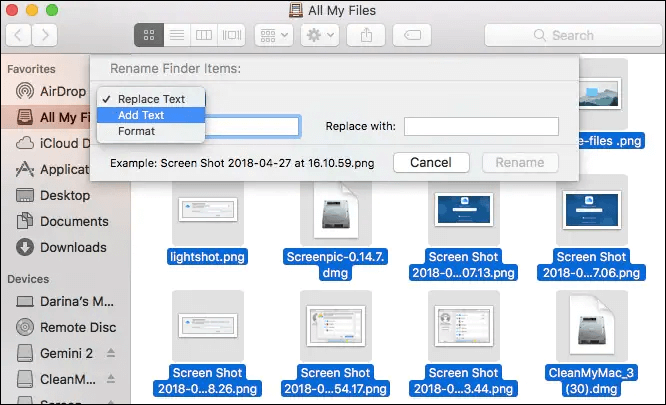
Task: Open the Action gear dropdown menu
Action: [x=320, y=35]
